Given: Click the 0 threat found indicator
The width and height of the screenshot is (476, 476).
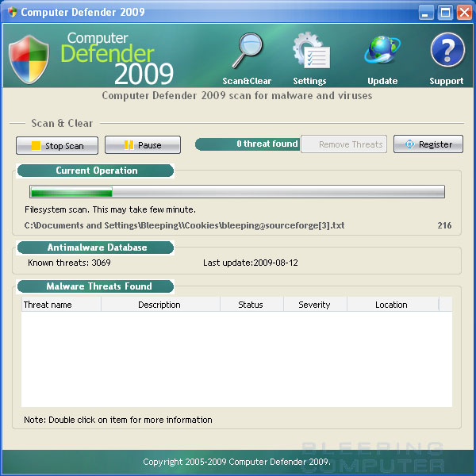Looking at the screenshot, I should (248, 144).
